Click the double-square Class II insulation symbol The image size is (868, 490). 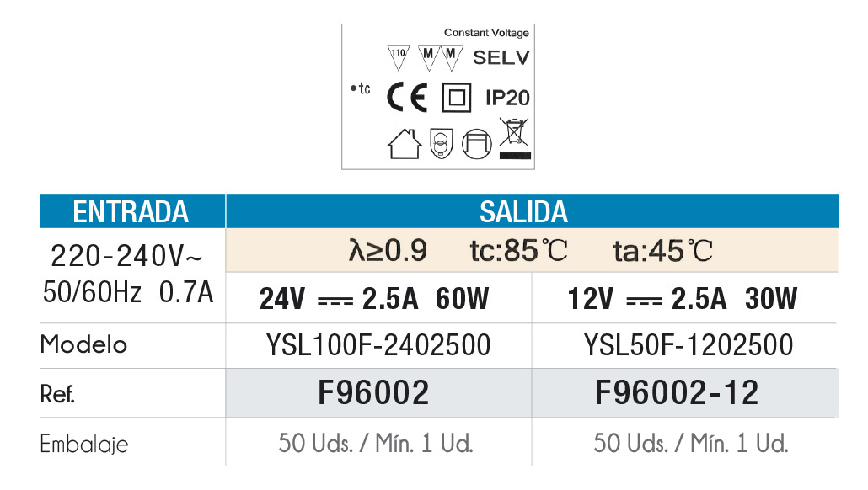[x=457, y=98]
